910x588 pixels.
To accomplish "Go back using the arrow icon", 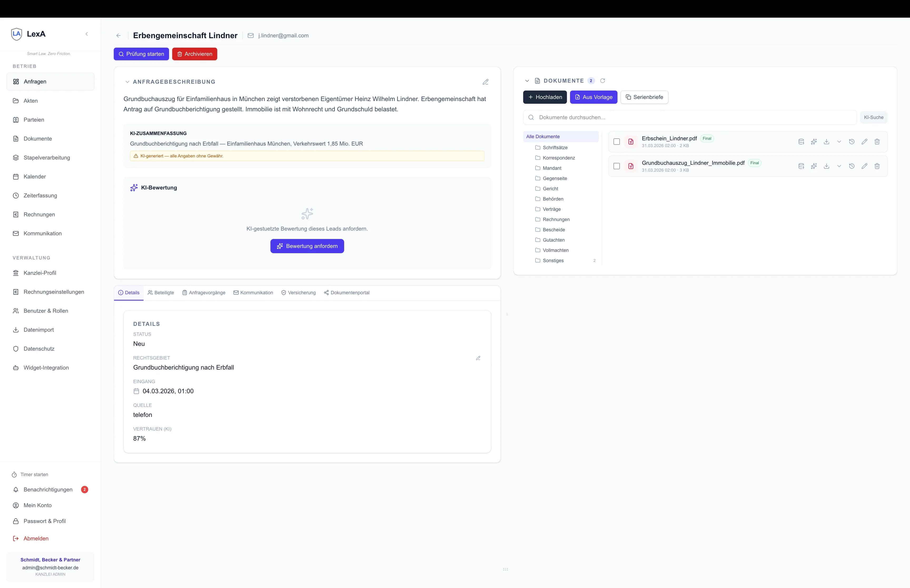I will [118, 36].
